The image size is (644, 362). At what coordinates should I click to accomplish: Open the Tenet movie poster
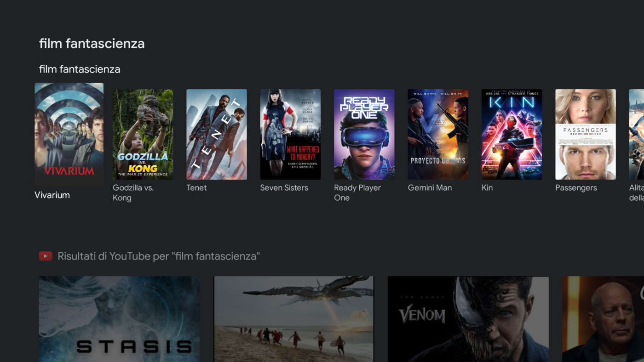click(217, 134)
